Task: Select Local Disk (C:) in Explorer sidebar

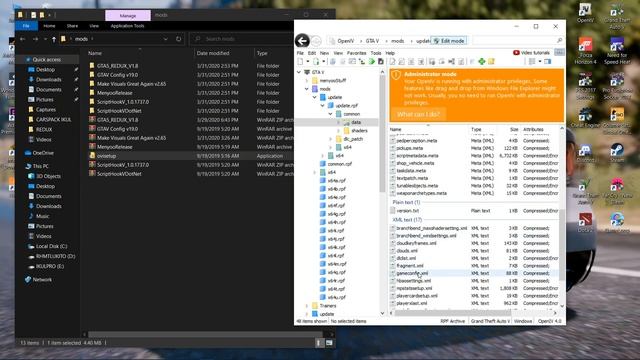Action: [x=51, y=246]
